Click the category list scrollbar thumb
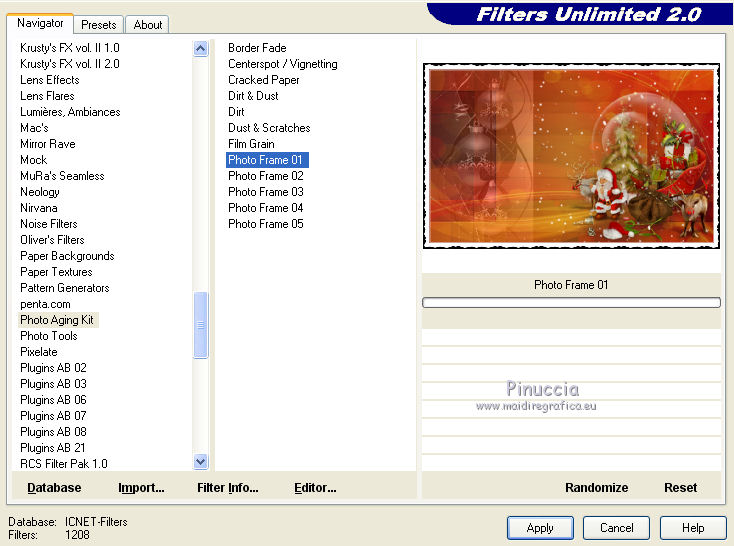Screen dimensions: 734x546 pos(200,325)
